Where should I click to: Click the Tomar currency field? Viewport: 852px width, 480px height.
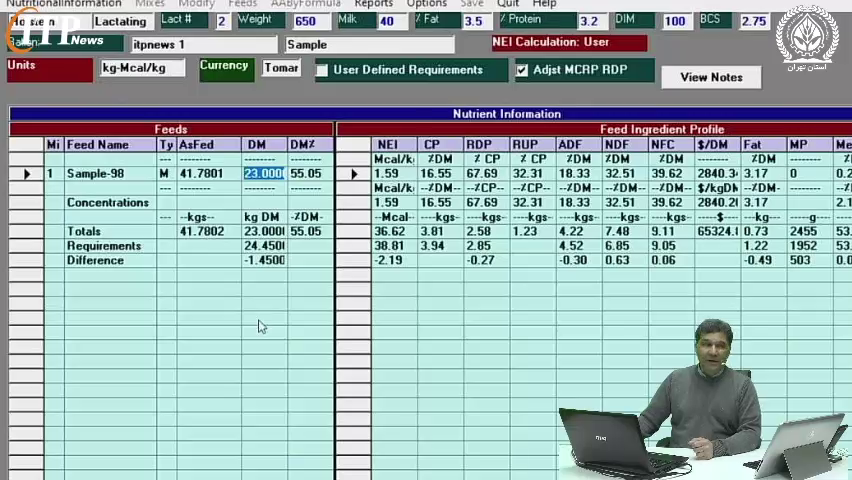tap(281, 68)
